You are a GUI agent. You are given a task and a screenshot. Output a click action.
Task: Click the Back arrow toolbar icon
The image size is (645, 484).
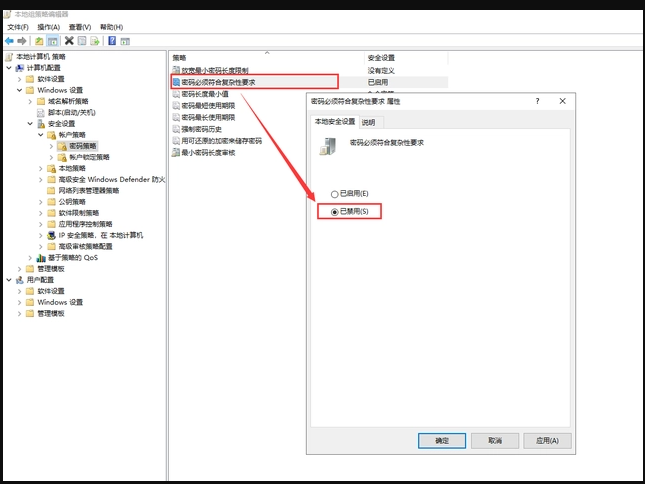click(x=9, y=41)
